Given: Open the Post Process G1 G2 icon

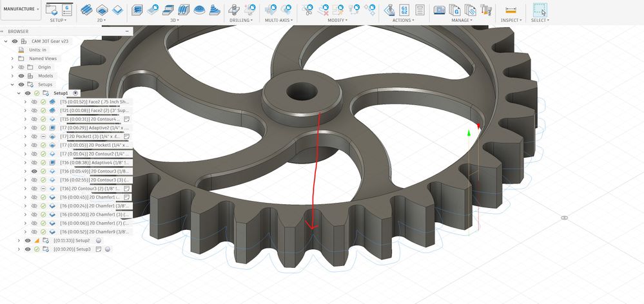Looking at the screenshot, I should pyautogui.click(x=404, y=10).
